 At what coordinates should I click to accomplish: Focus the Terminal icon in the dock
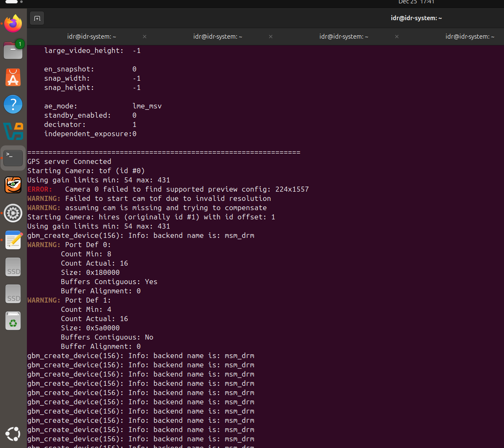click(13, 158)
